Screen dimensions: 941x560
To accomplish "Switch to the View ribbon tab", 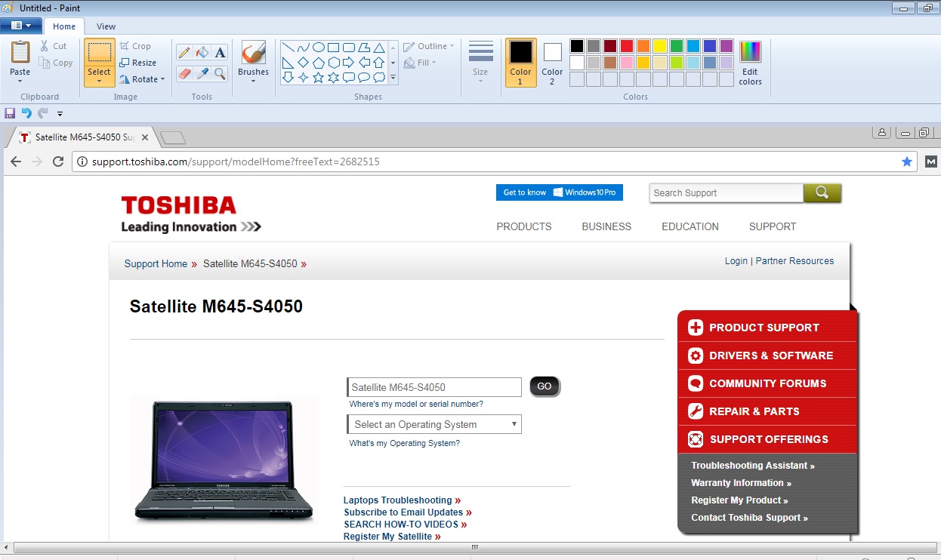I will (x=106, y=26).
